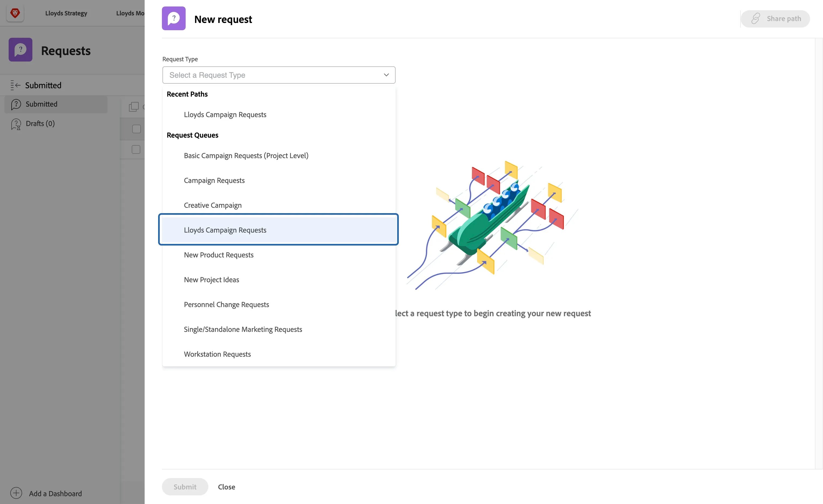The width and height of the screenshot is (823, 504).
Task: Click the Request Type chevron arrow
Action: [x=386, y=75]
